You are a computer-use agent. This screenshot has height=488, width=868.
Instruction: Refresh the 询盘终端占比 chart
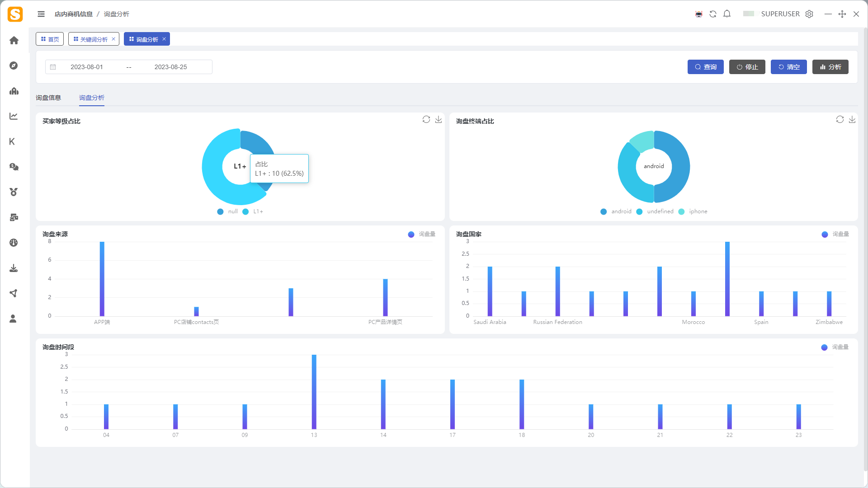840,119
